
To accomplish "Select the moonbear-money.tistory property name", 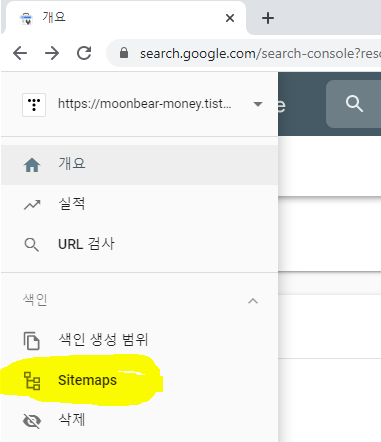I will [x=144, y=104].
